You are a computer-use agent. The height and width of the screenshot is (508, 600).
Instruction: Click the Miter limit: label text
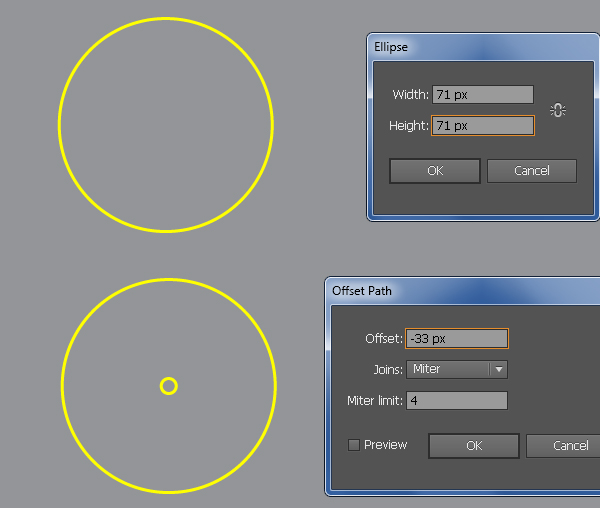(375, 401)
